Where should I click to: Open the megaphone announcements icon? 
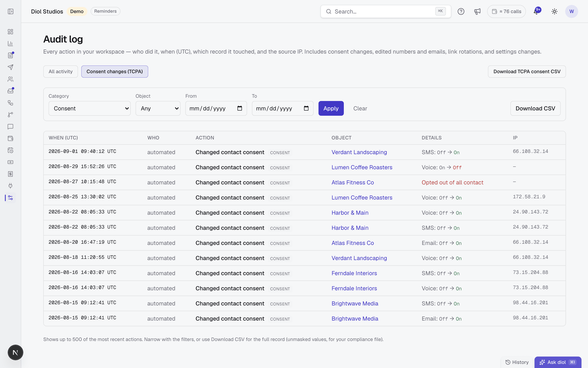pyautogui.click(x=477, y=11)
